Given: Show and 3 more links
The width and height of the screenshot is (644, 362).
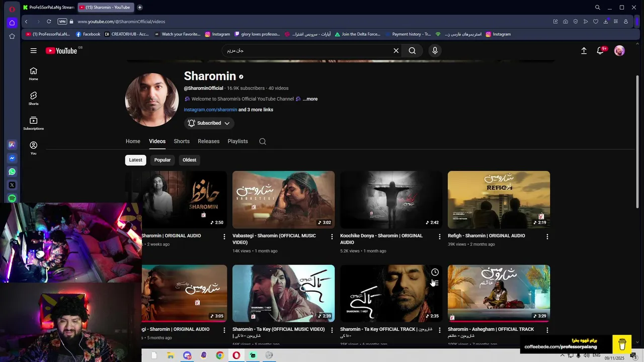Looking at the screenshot, I should coord(256,110).
